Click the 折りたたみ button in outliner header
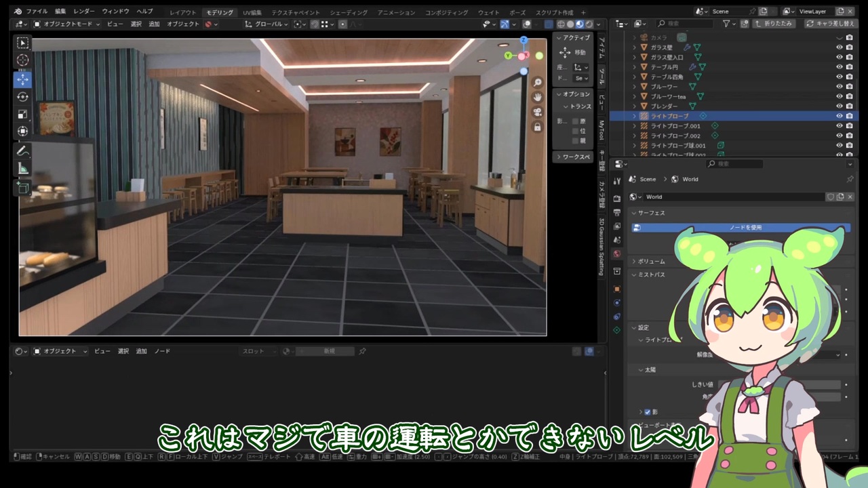This screenshot has height=488, width=868. point(773,24)
